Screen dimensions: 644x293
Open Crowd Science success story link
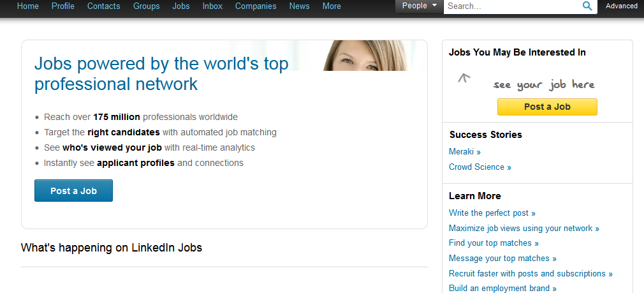(480, 167)
